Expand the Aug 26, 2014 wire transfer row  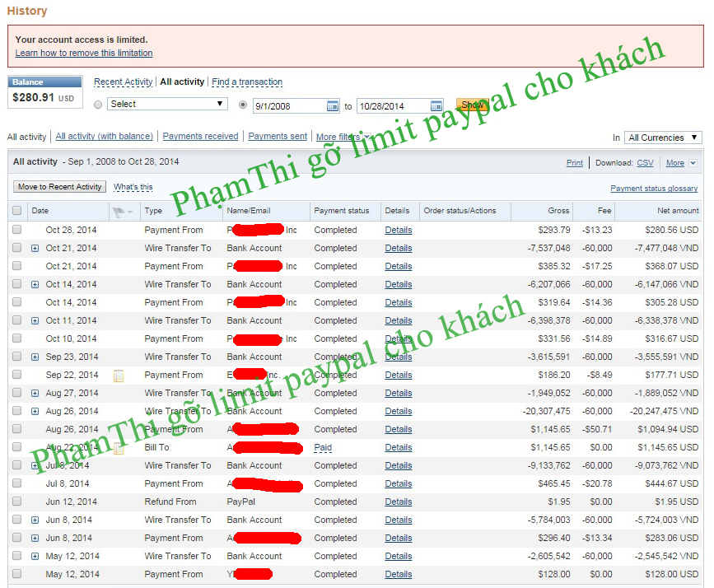[x=35, y=411]
